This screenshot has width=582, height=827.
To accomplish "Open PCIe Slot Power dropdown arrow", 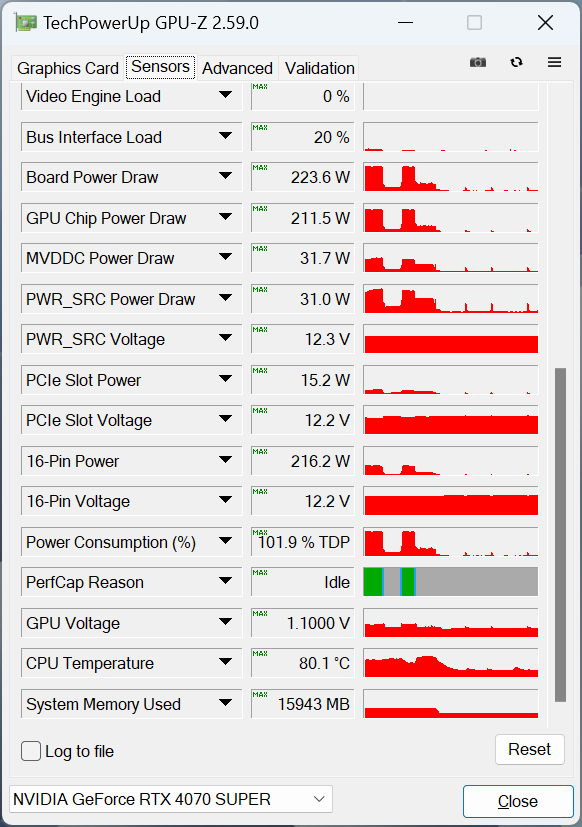I will pos(225,378).
